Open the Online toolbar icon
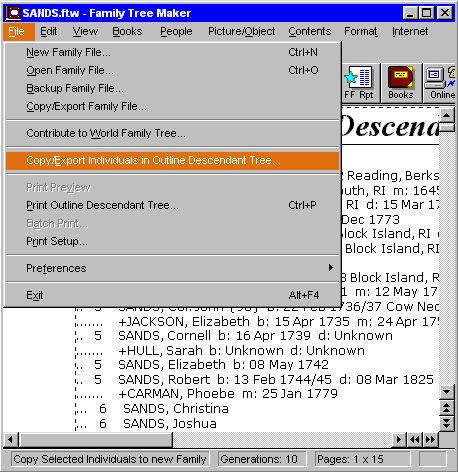Viewport: 458px width, 472px height. 440,83
